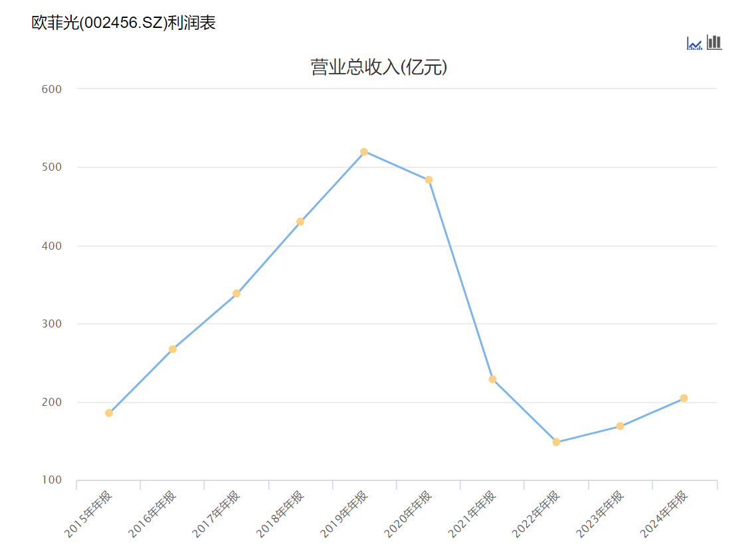Select the 2018年年报 data point
The width and height of the screenshot is (756, 556).
coord(300,222)
